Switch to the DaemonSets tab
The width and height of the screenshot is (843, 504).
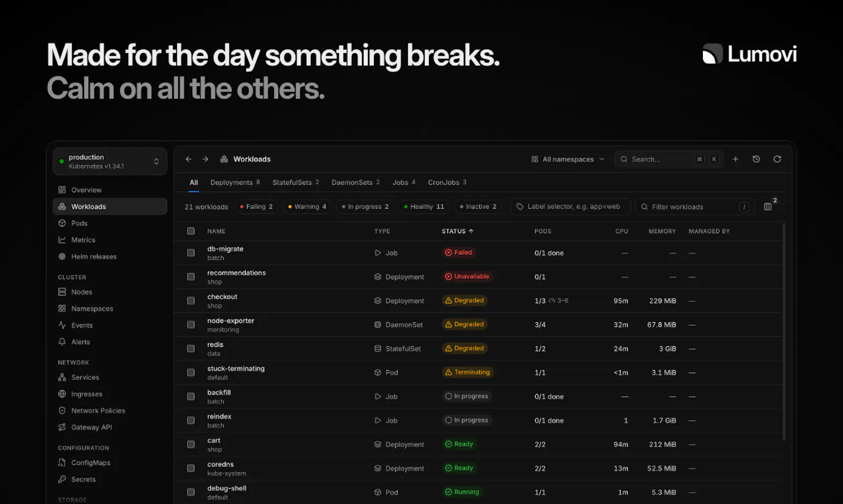click(x=356, y=182)
